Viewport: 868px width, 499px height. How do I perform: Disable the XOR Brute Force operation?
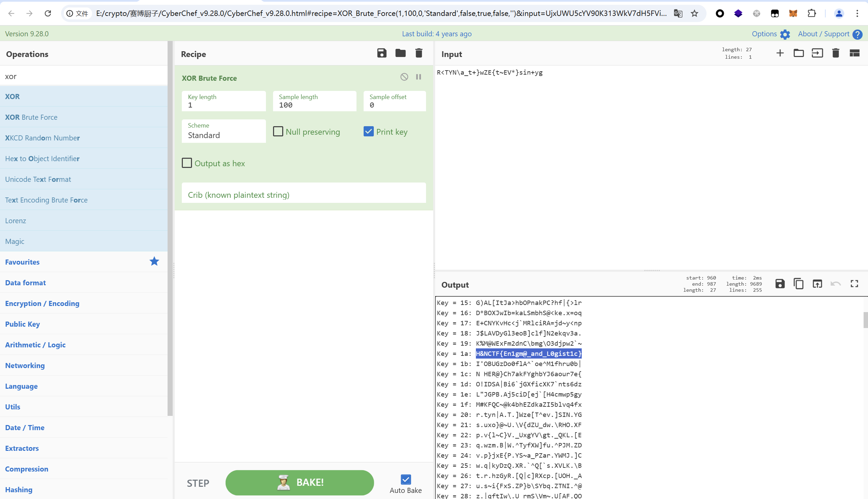404,77
